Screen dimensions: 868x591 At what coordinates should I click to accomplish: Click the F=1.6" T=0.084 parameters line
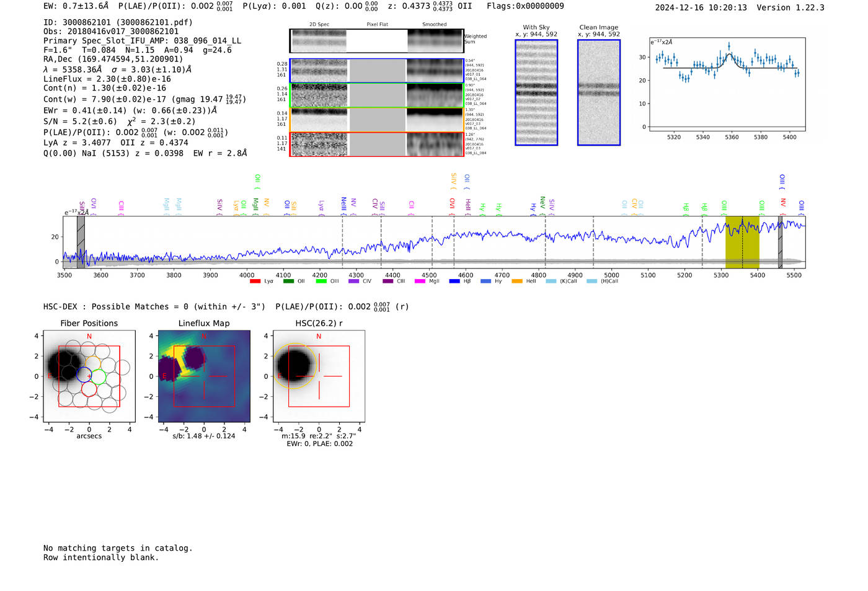138,50
